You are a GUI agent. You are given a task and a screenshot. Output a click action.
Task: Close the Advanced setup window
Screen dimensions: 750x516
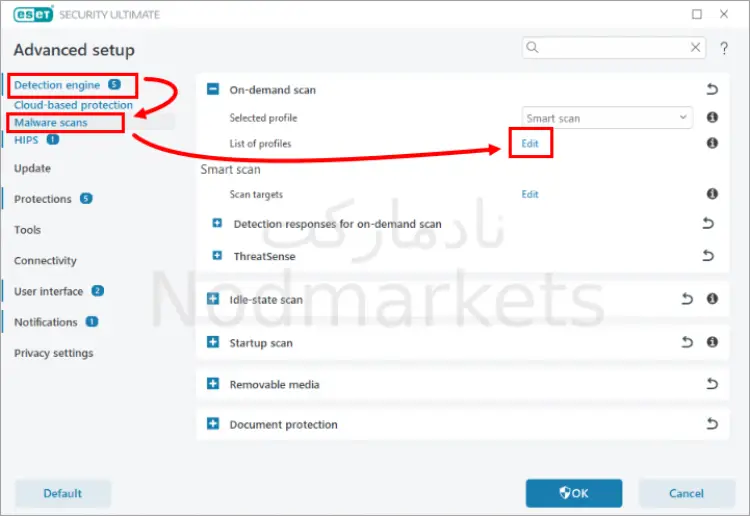[x=724, y=14]
